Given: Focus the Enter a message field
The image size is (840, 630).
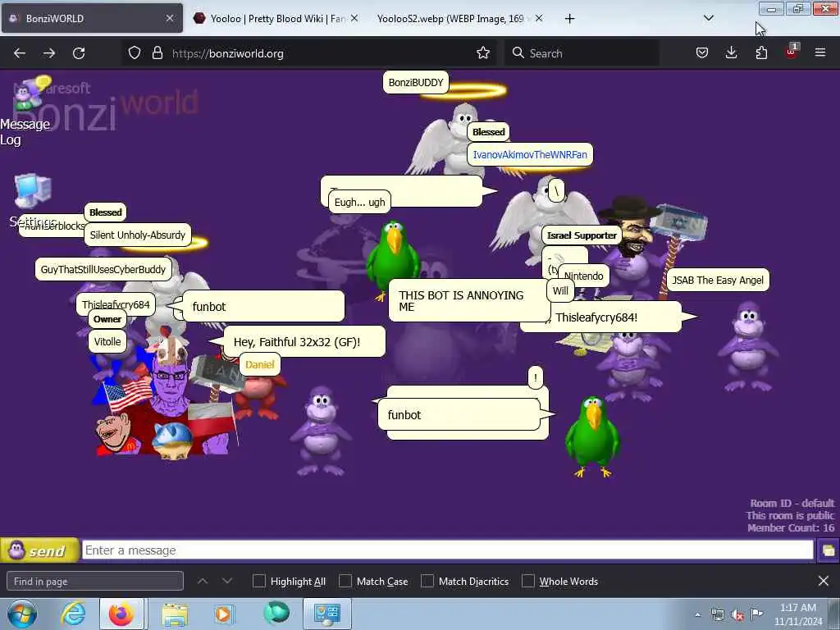Looking at the screenshot, I should point(447,550).
